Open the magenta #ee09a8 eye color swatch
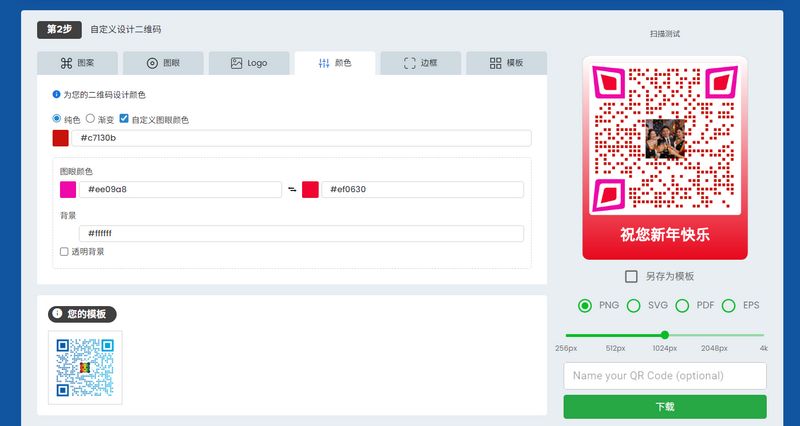The image size is (800, 426). 68,190
